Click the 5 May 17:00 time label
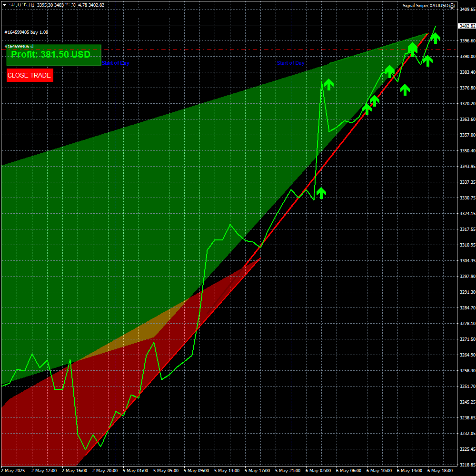The height and width of the screenshot is (476, 476). click(x=257, y=471)
